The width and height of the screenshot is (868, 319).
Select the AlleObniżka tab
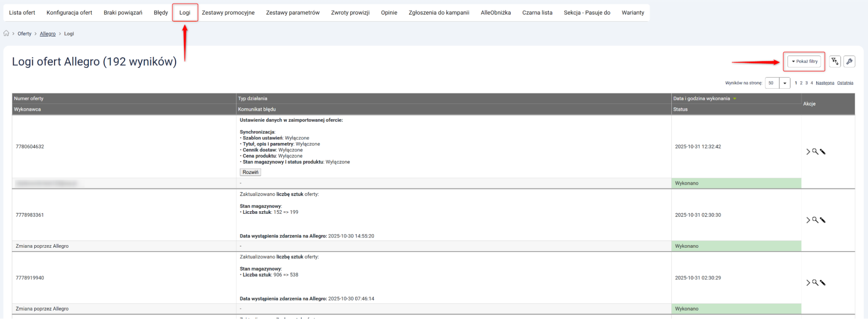click(495, 13)
